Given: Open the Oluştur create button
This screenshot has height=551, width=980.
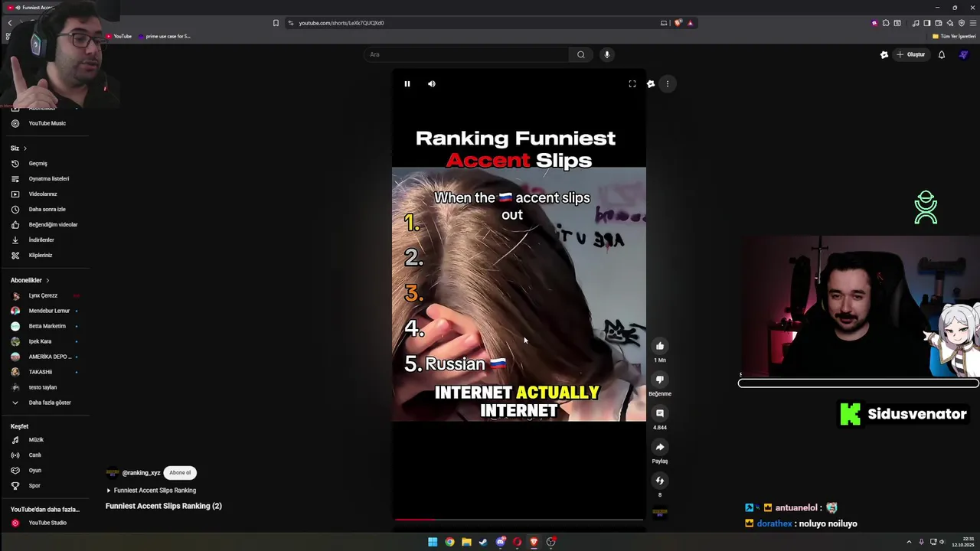Looking at the screenshot, I should 911,54.
